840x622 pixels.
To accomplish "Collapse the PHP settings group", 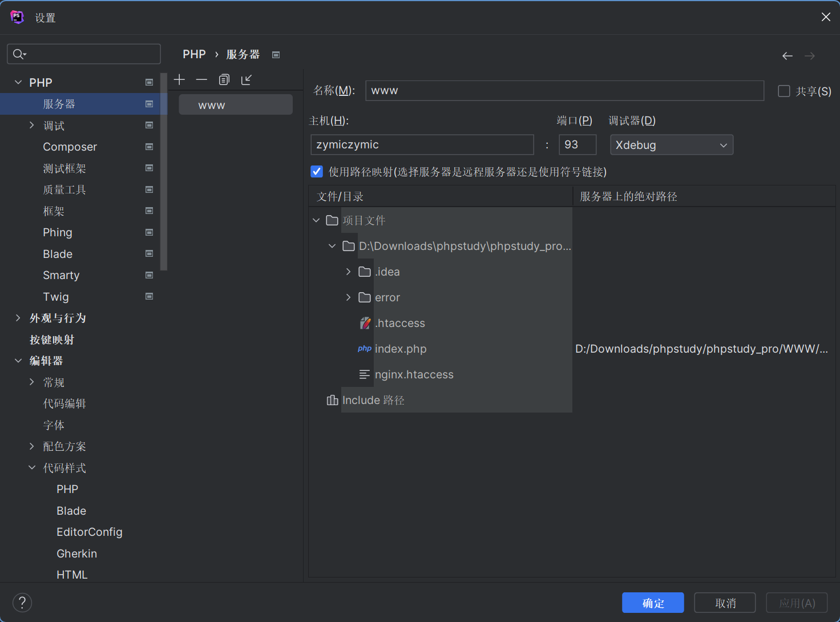I will point(18,82).
